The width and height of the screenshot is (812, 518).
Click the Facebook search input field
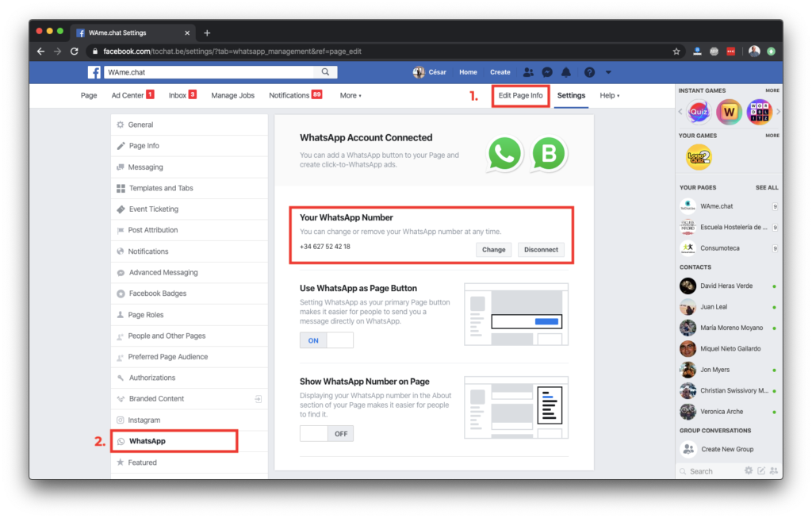pos(210,72)
